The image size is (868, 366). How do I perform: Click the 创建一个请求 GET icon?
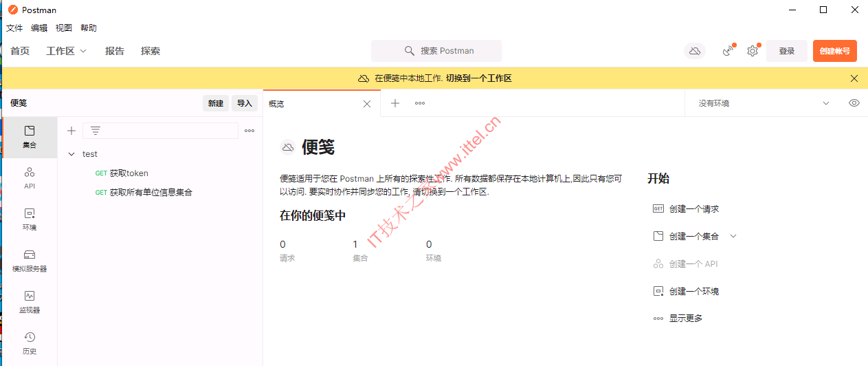coord(658,208)
